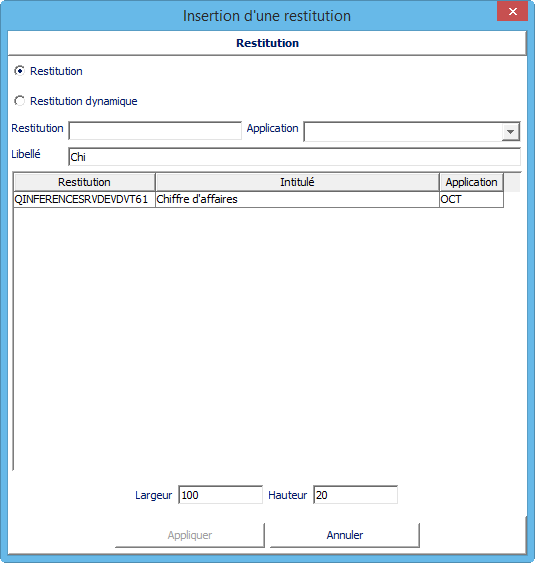Click the Restitution dynamique label text
Viewport: 535px width, 563px height.
point(84,101)
